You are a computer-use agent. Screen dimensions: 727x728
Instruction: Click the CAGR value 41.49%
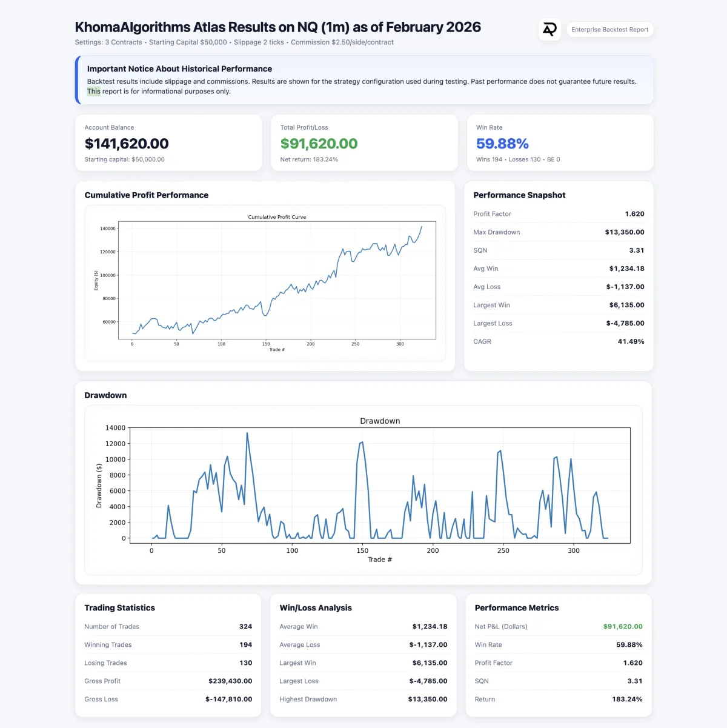click(631, 341)
